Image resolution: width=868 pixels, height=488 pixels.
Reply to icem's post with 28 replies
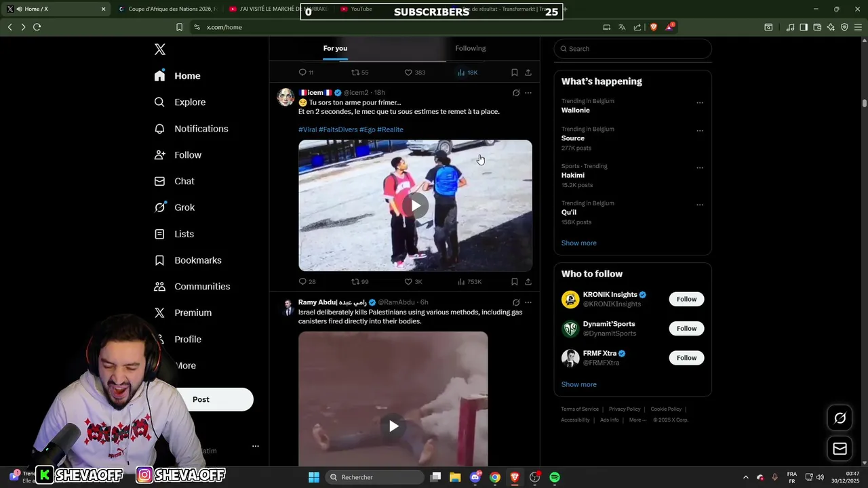point(307,281)
